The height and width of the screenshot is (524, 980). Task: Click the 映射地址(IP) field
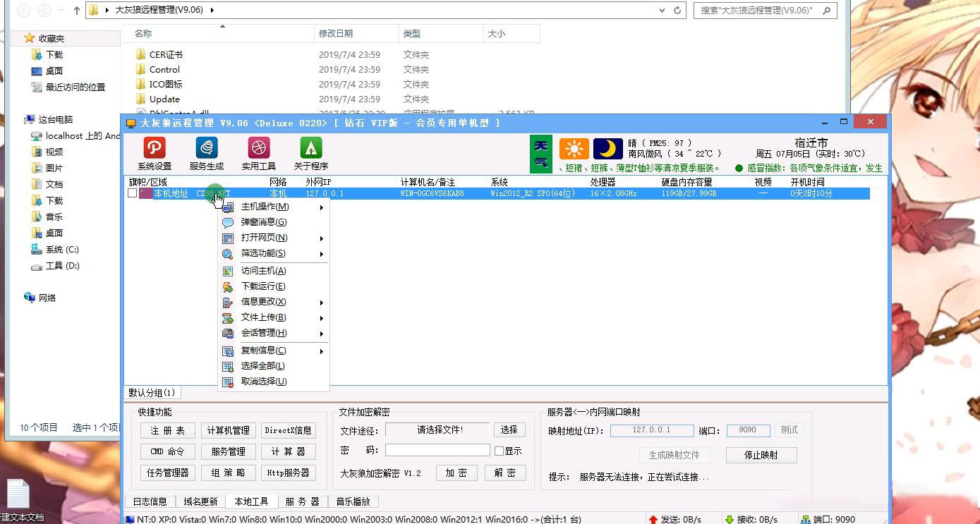(x=651, y=430)
